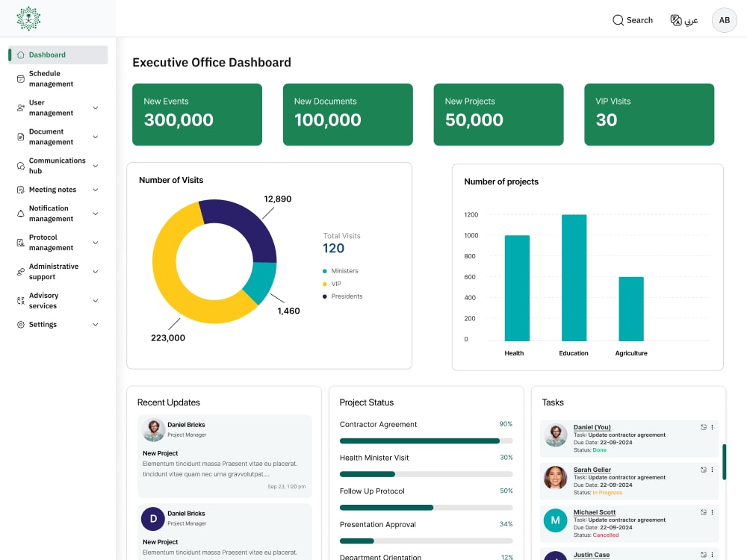Image resolution: width=747 pixels, height=560 pixels.
Task: Open more options on Michael Scott task
Action: coord(712,512)
